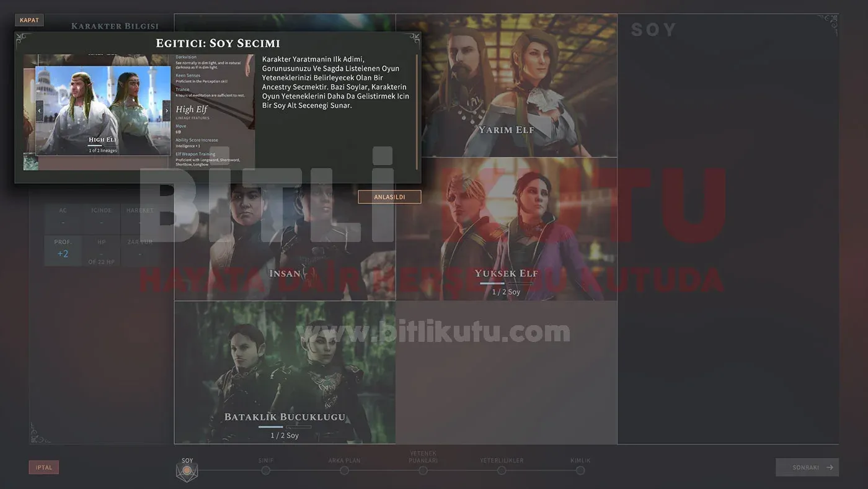Choose the Yarim Elf ancestry card
The image size is (868, 489).
pos(506,86)
